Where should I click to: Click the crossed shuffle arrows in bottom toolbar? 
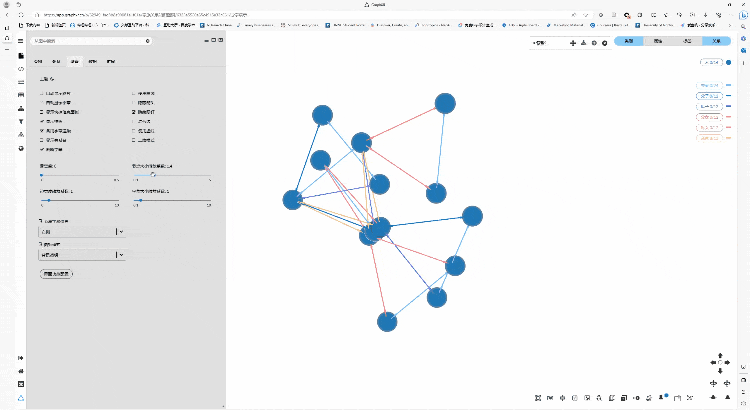pos(690,398)
